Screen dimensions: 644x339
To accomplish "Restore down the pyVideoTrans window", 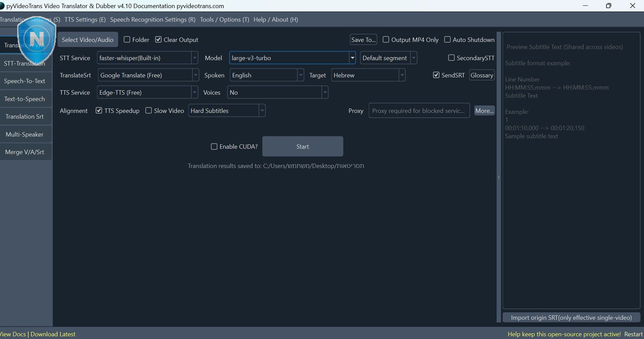I will pyautogui.click(x=609, y=6).
